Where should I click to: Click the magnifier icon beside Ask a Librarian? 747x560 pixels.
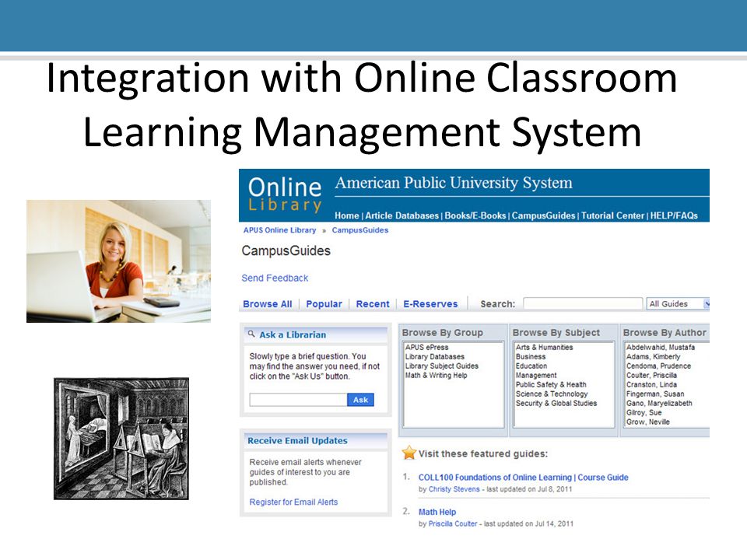click(x=251, y=334)
